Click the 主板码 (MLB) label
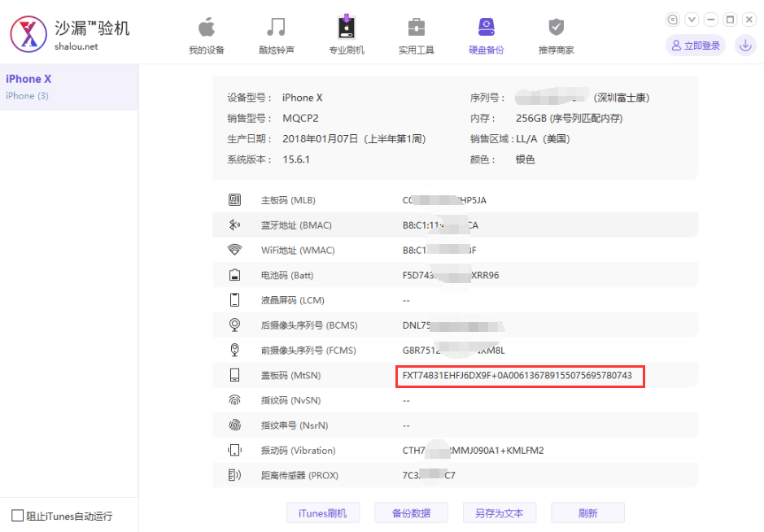Viewport: 764px width, 532px height. pos(289,200)
